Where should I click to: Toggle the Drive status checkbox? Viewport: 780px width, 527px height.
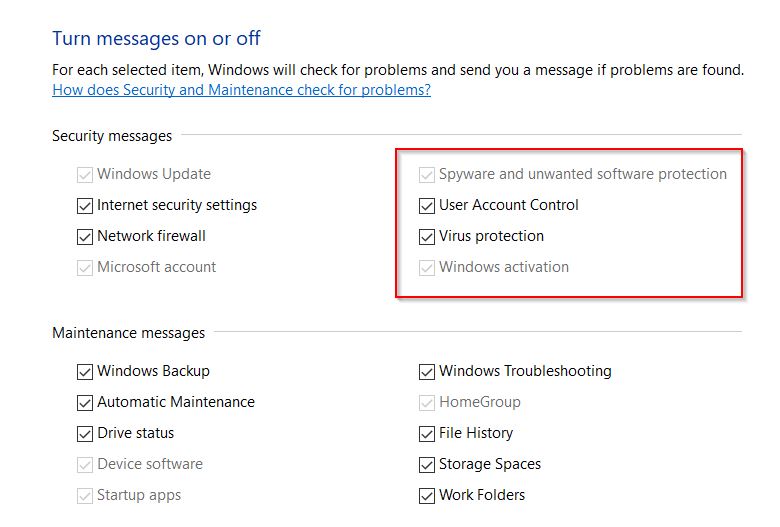pos(85,433)
